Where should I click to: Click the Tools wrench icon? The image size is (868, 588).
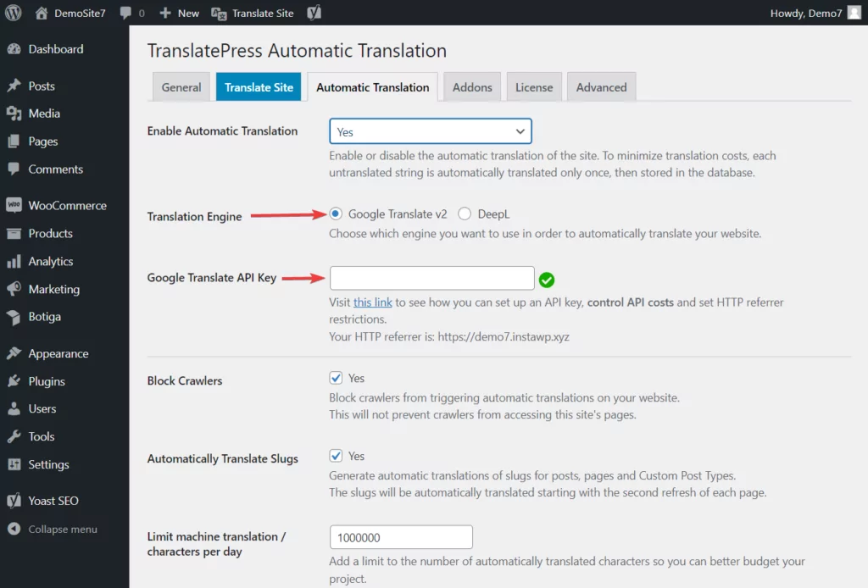pos(14,436)
